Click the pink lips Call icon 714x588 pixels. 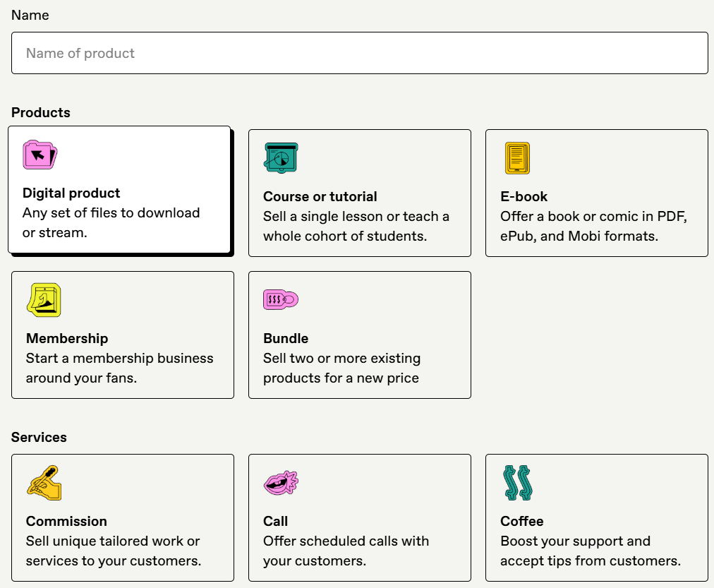[x=280, y=483]
